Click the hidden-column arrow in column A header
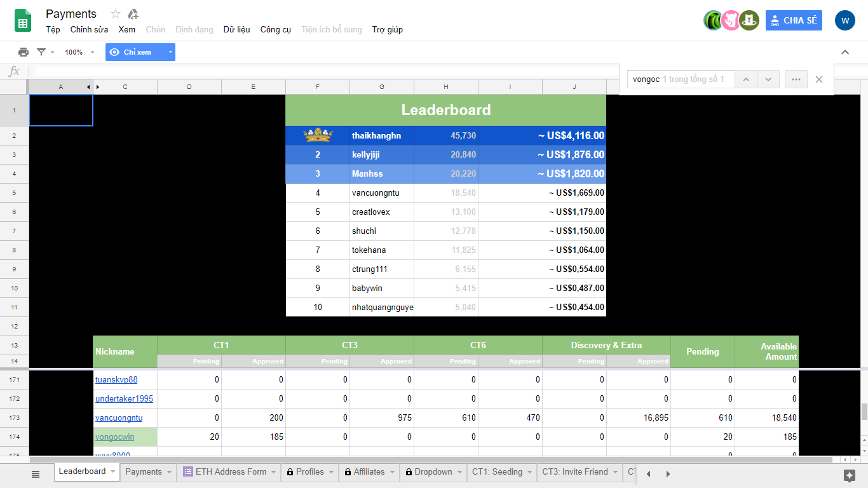Screen dimensions: 868x488 tap(88, 86)
